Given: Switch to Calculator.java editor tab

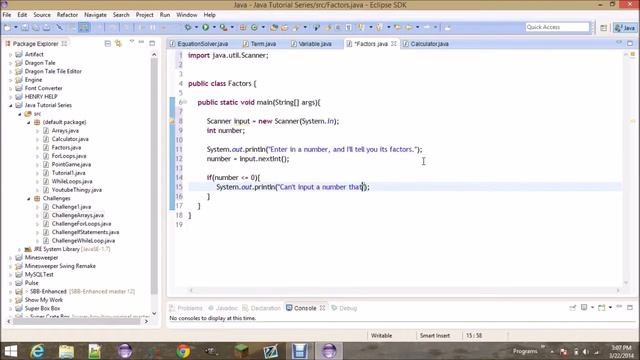Looking at the screenshot, I should point(426,44).
